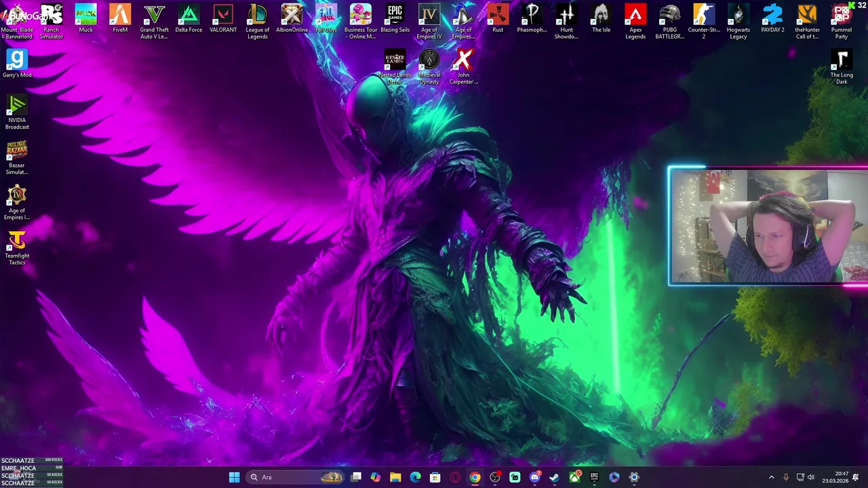The width and height of the screenshot is (868, 488).
Task: Launch Microsoft Edge from taskbar
Action: 415,477
